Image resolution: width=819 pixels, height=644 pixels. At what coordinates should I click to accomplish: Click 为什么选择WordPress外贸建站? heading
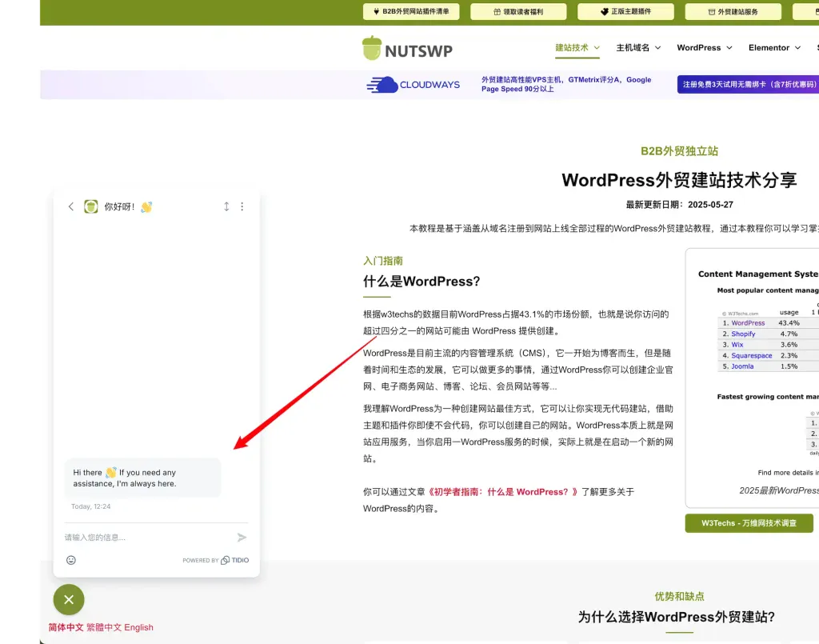click(x=677, y=617)
